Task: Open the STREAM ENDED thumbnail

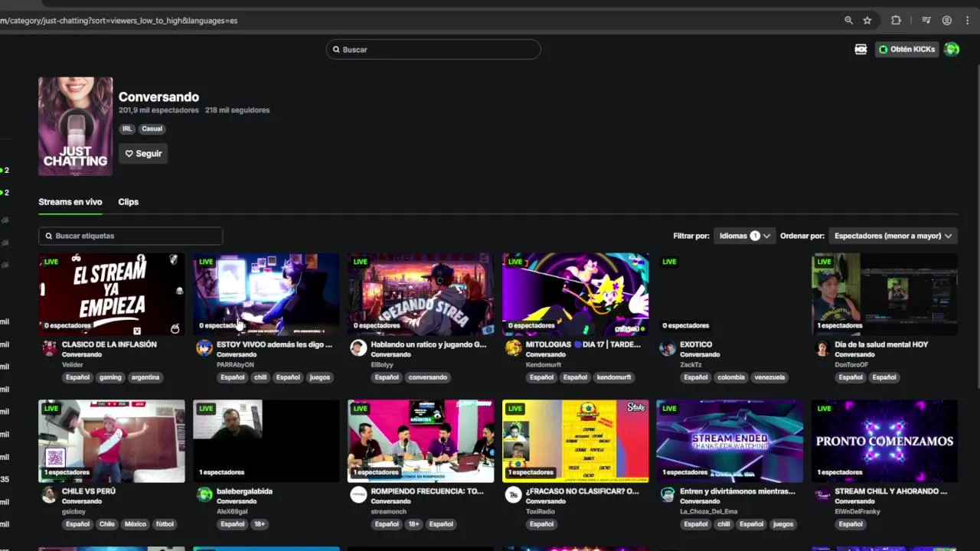Action: click(730, 442)
